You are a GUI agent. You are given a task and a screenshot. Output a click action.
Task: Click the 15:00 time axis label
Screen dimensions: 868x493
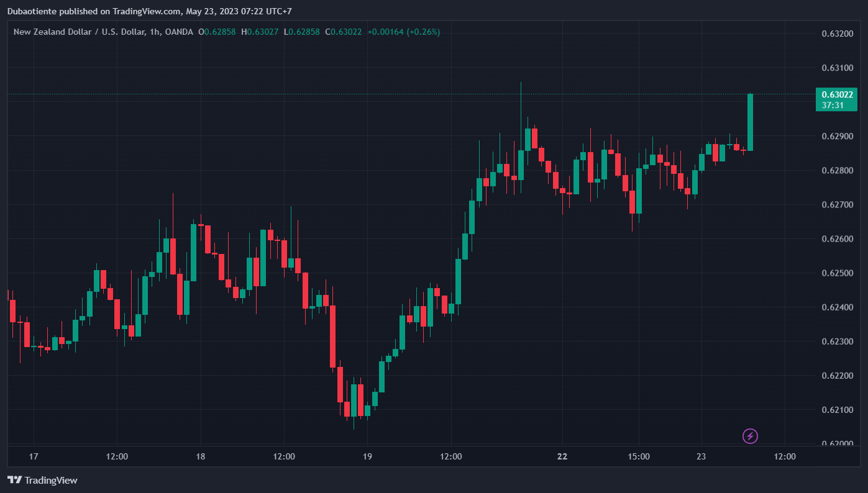(x=639, y=457)
